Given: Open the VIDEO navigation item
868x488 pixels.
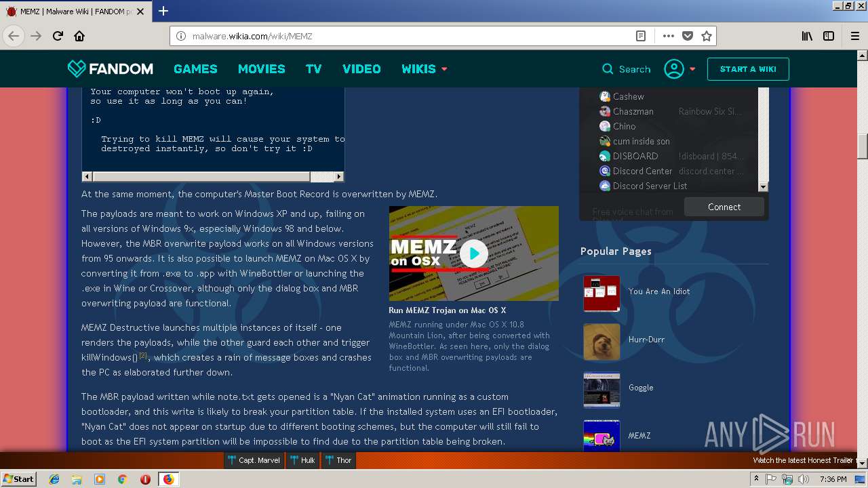Looking at the screenshot, I should [361, 68].
